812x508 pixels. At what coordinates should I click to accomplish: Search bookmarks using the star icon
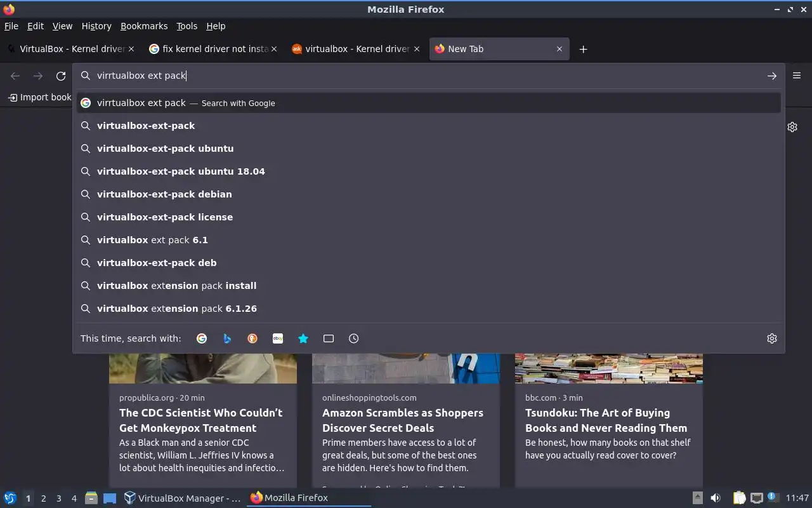pos(303,338)
